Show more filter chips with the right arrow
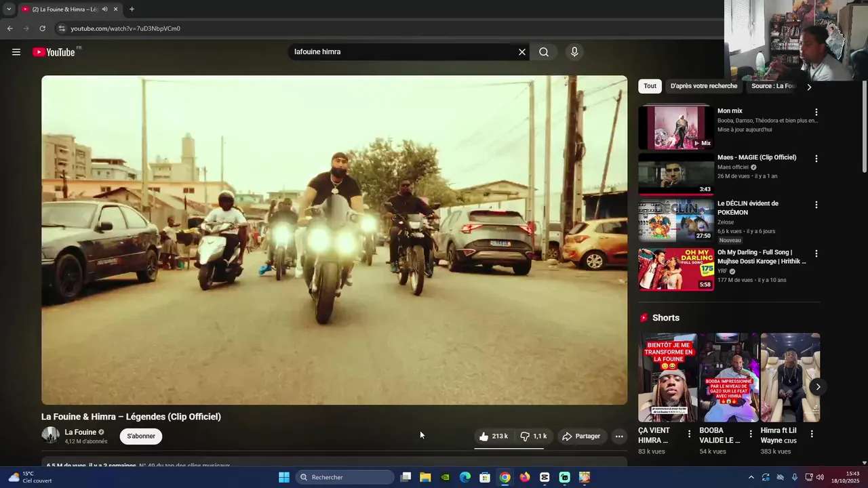Screen dimensions: 868x488 pyautogui.click(x=809, y=87)
